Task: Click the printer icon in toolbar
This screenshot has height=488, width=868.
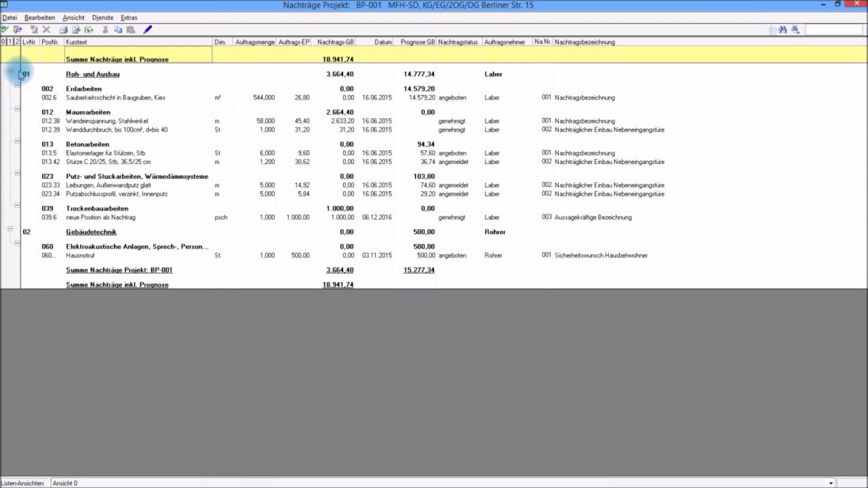Action: pos(64,30)
